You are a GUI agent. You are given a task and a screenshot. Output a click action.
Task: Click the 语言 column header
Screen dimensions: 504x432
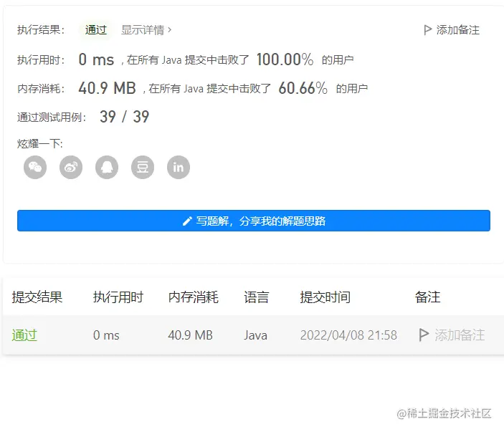pyautogui.click(x=256, y=297)
